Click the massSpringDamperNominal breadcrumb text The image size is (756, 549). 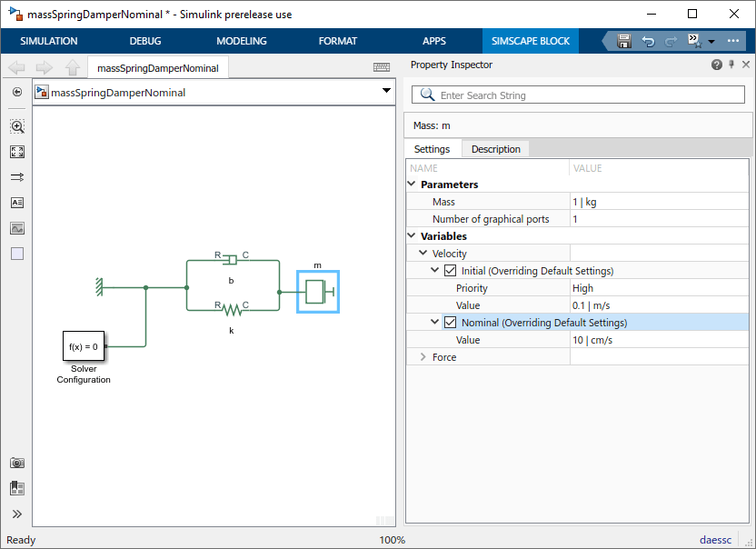[118, 92]
